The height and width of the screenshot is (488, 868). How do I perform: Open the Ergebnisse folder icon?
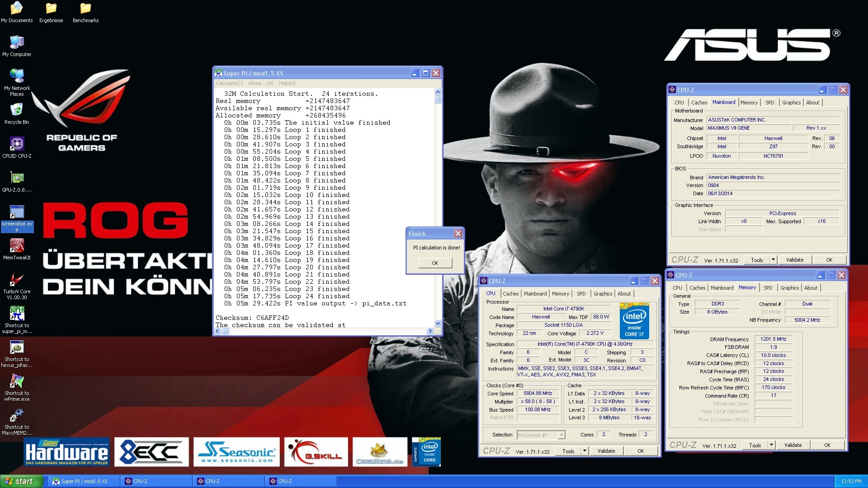[x=51, y=12]
